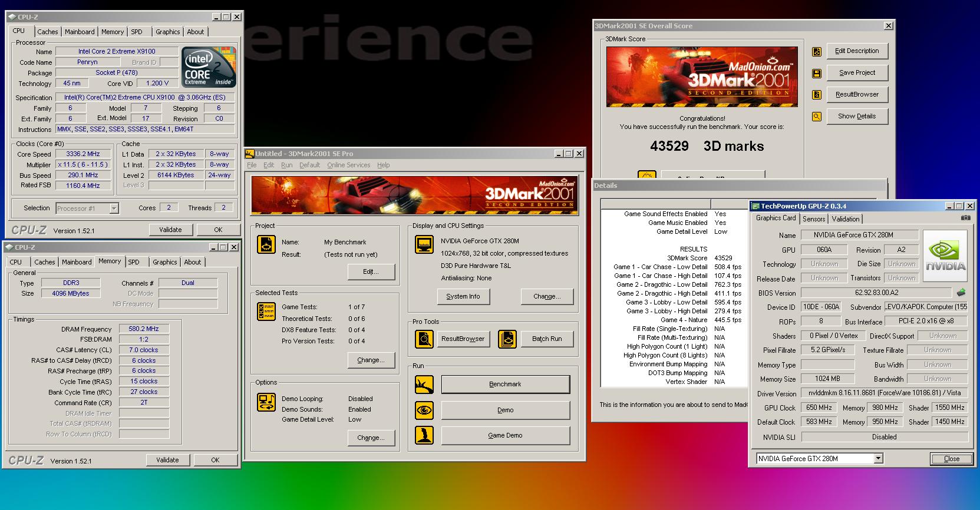Viewport: 980px width, 510px height.
Task: Click the Benchmark button
Action: coord(506,384)
